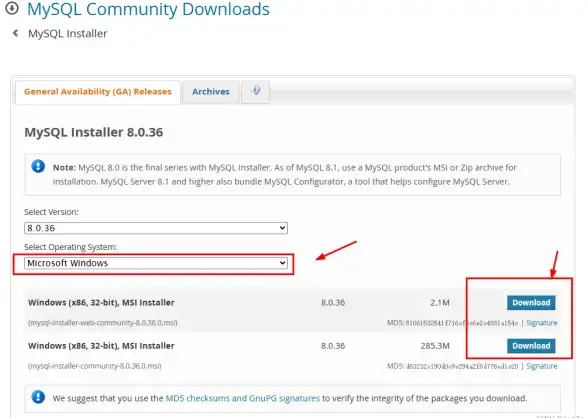Screen dimensions: 588x418
Task: Expand the Select Operating System dropdown
Action: (x=156, y=263)
